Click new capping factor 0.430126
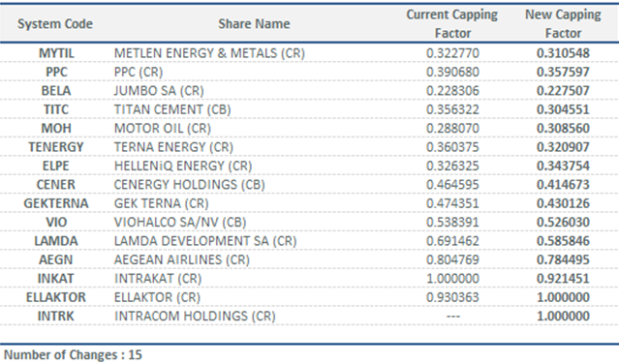619x364 pixels. coord(564,203)
